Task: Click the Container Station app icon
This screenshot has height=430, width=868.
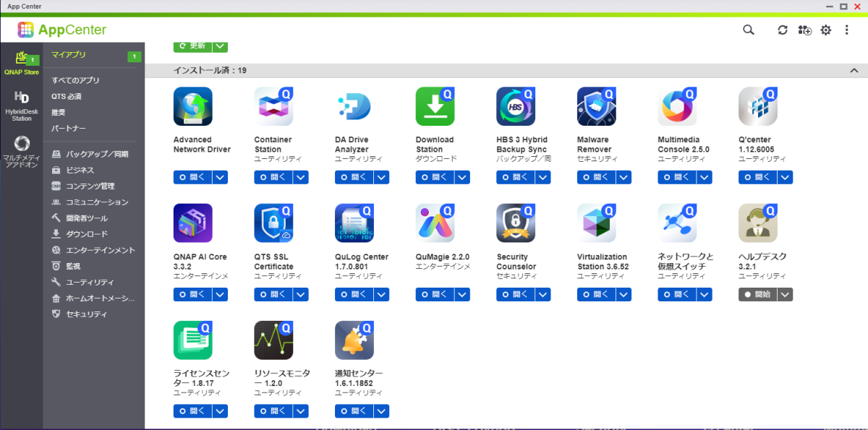Action: 273,107
